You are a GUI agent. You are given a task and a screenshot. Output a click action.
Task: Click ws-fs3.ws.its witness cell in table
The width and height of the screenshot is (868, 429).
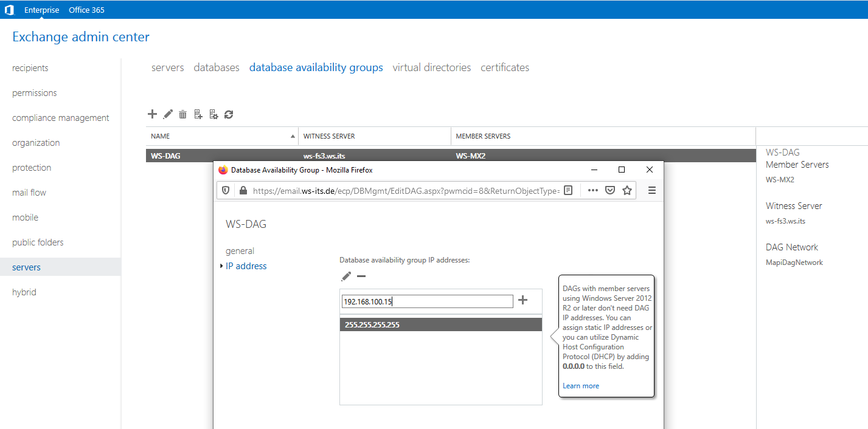click(x=324, y=156)
